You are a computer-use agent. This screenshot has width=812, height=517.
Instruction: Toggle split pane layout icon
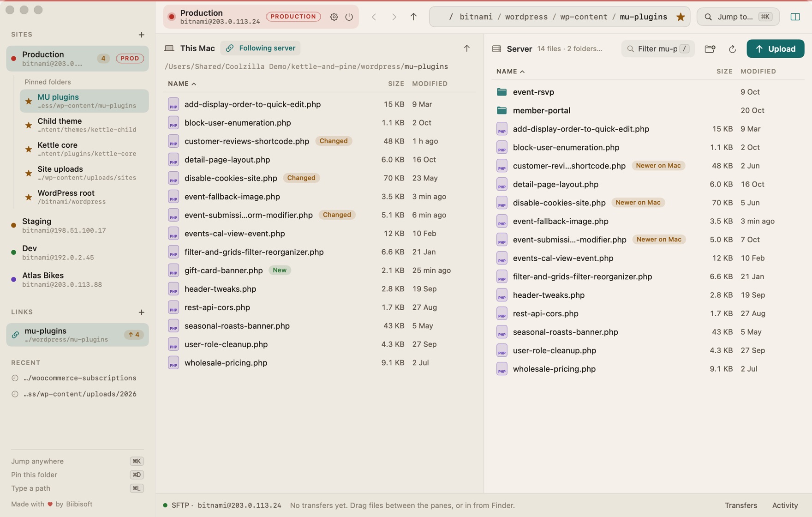click(x=795, y=17)
